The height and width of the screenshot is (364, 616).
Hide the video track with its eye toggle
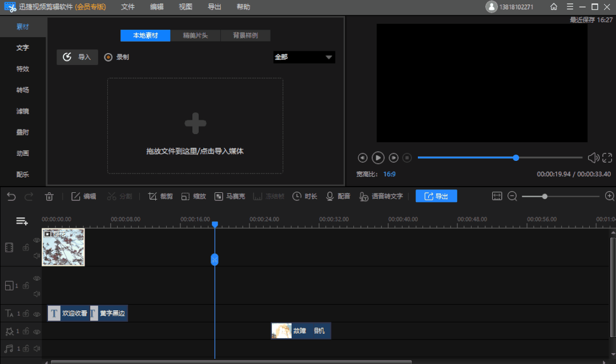tap(37, 240)
